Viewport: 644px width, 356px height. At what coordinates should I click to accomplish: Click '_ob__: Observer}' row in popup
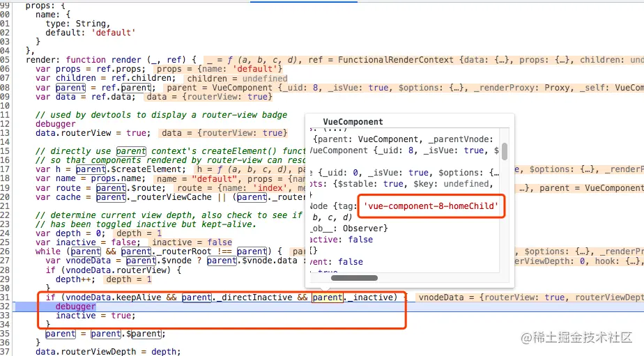coord(349,229)
